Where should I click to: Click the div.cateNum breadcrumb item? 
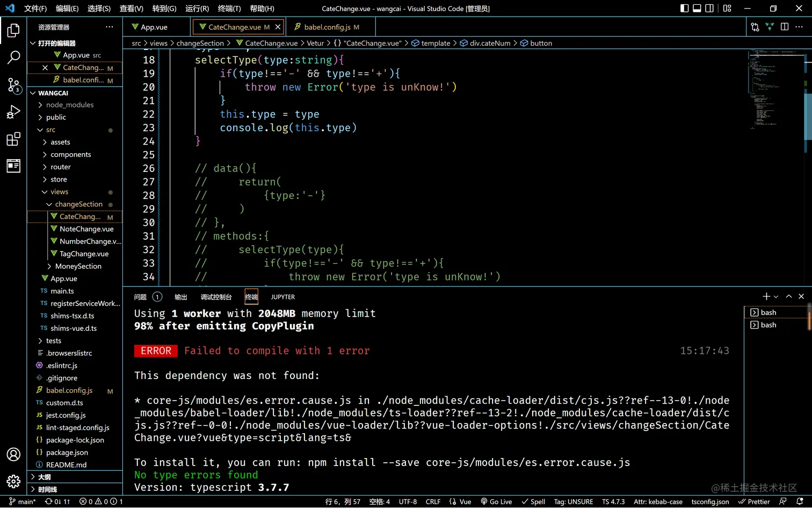tap(485, 43)
